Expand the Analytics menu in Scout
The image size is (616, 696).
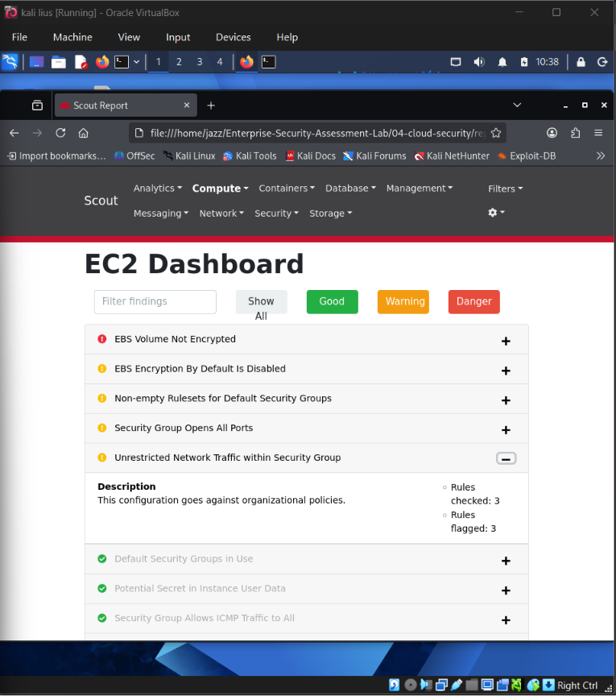(158, 188)
